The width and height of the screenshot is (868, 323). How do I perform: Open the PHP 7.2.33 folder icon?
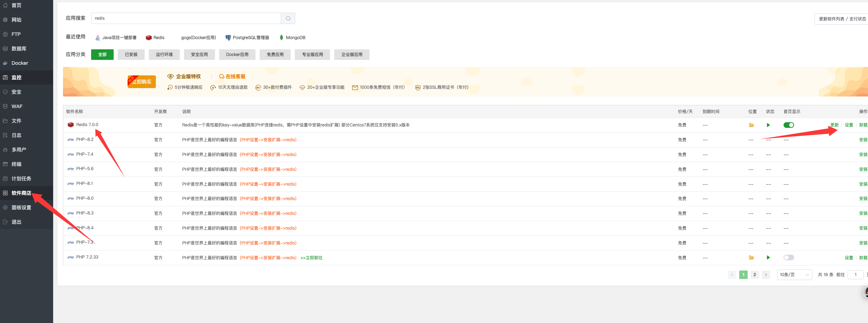(751, 257)
